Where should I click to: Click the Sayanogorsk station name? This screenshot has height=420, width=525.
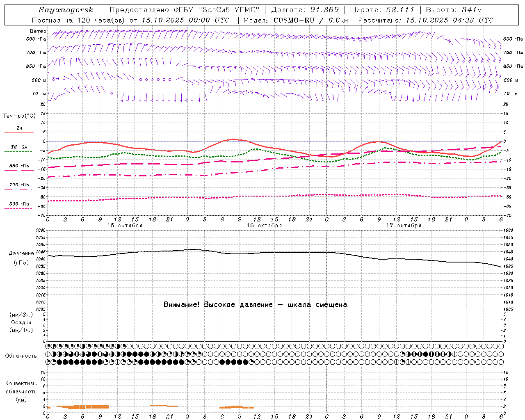(x=66, y=10)
